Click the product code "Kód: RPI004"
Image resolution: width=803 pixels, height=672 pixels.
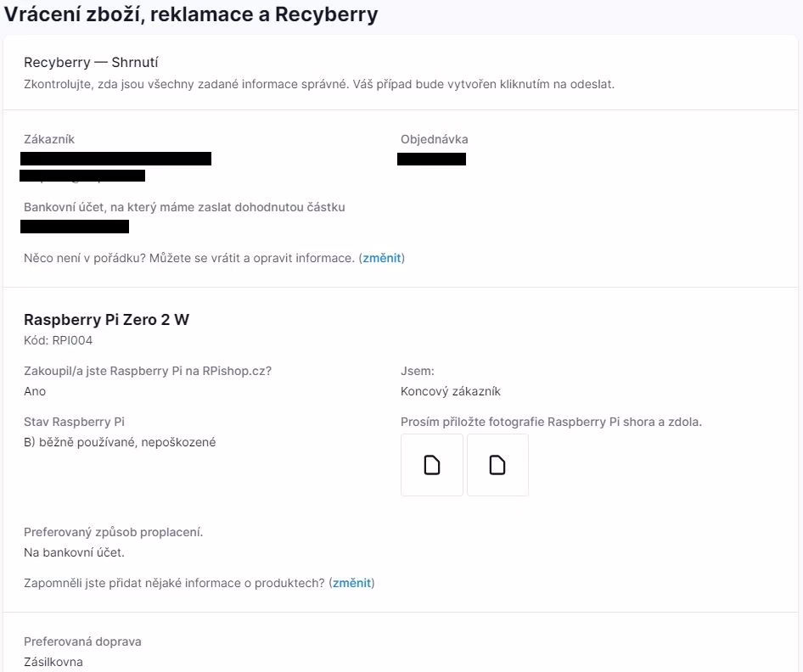click(58, 340)
